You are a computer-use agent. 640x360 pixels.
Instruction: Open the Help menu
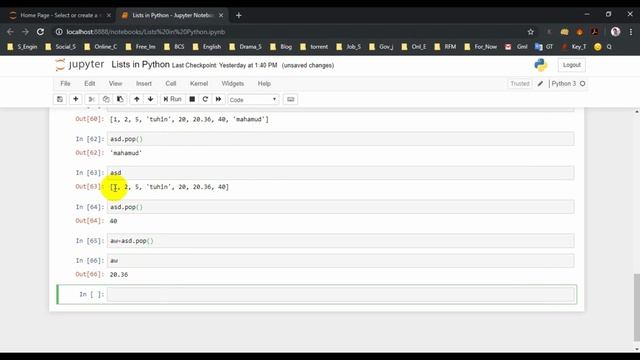pyautogui.click(x=264, y=84)
